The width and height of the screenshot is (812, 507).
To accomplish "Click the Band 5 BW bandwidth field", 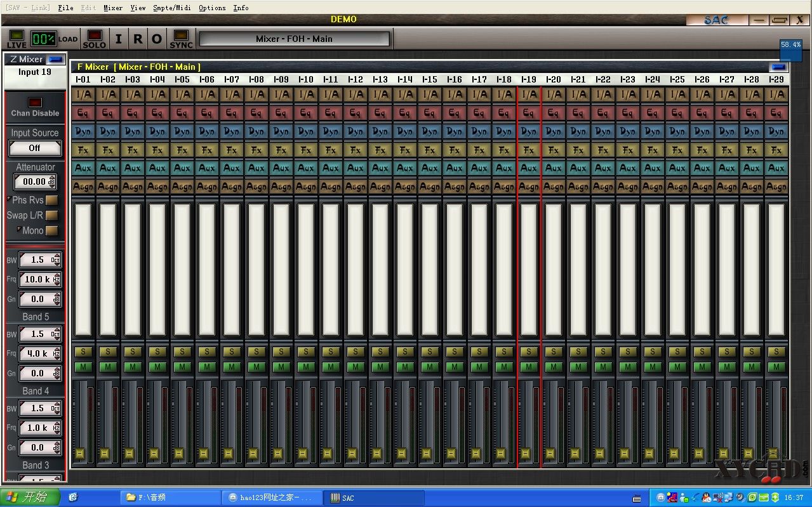I will pyautogui.click(x=39, y=260).
